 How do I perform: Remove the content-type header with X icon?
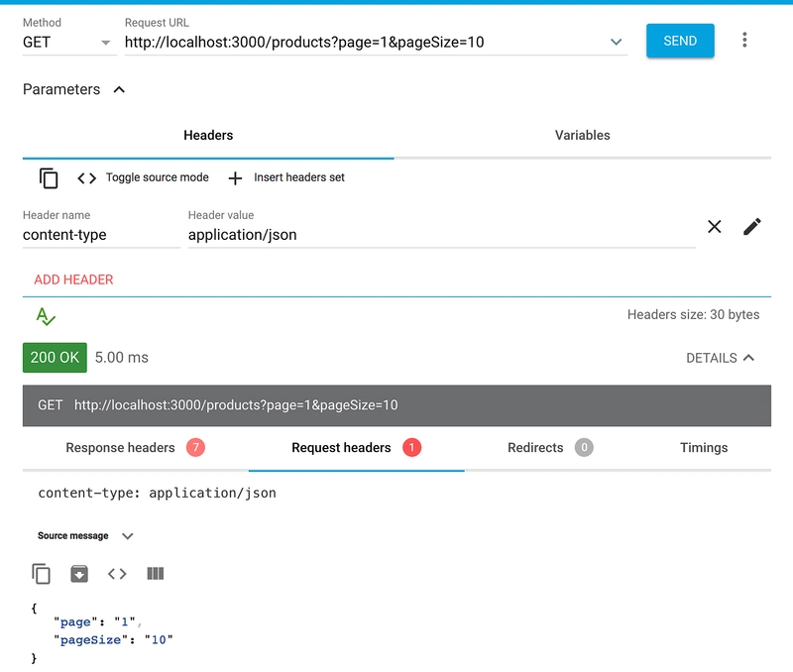point(714,227)
